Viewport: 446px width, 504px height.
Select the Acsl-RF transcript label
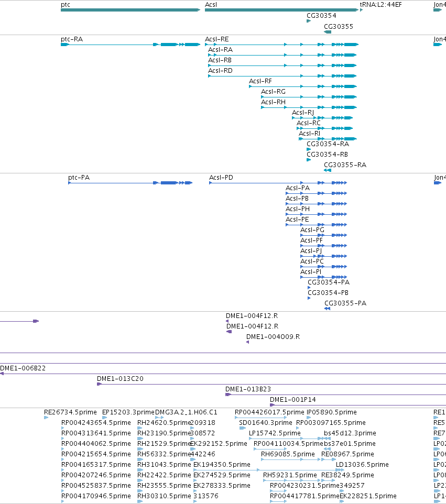(260, 81)
